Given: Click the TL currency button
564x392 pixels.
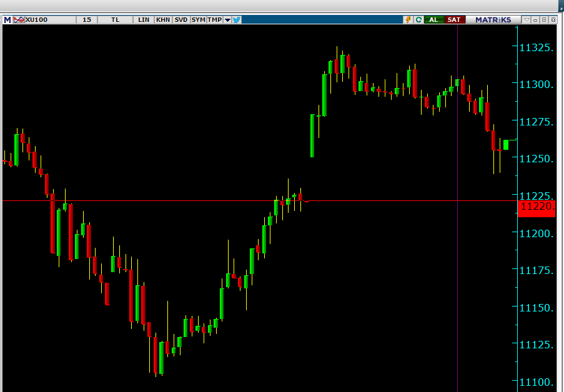Looking at the screenshot, I should 115,20.
